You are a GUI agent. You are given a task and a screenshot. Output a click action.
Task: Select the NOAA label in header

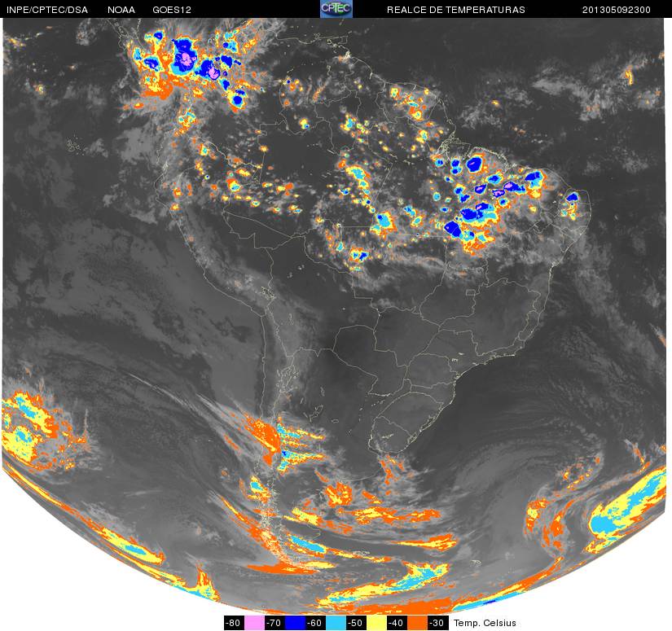pos(121,10)
